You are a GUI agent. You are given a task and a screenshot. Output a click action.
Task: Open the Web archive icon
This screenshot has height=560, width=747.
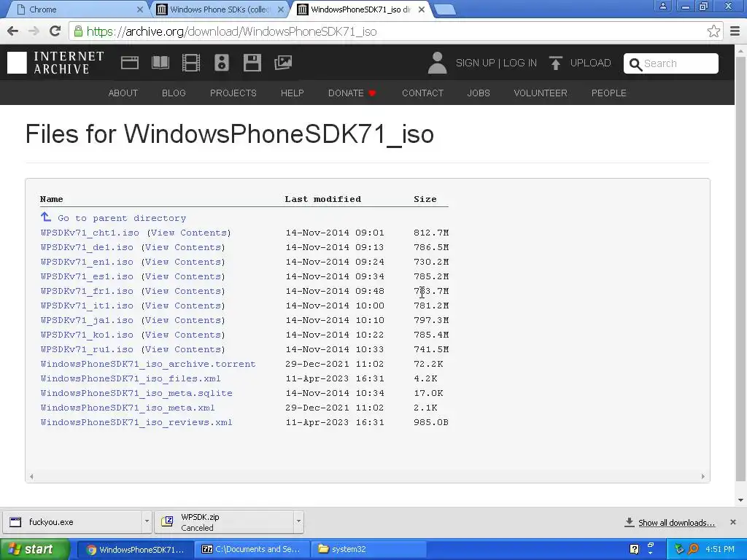[x=130, y=63]
